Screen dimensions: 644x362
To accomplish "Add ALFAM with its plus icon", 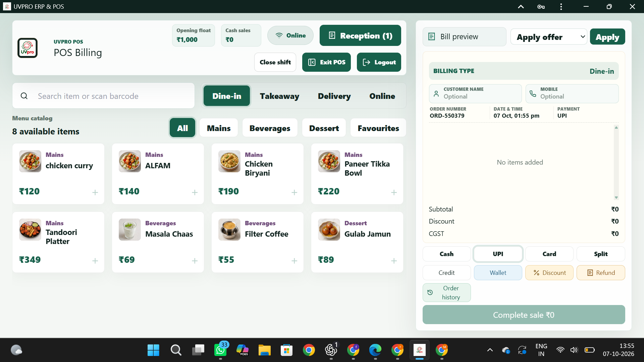I will click(x=195, y=192).
